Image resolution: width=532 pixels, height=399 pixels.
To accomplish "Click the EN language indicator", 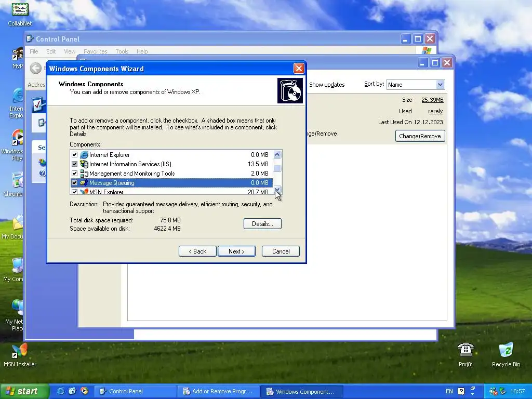I will coord(449,391).
